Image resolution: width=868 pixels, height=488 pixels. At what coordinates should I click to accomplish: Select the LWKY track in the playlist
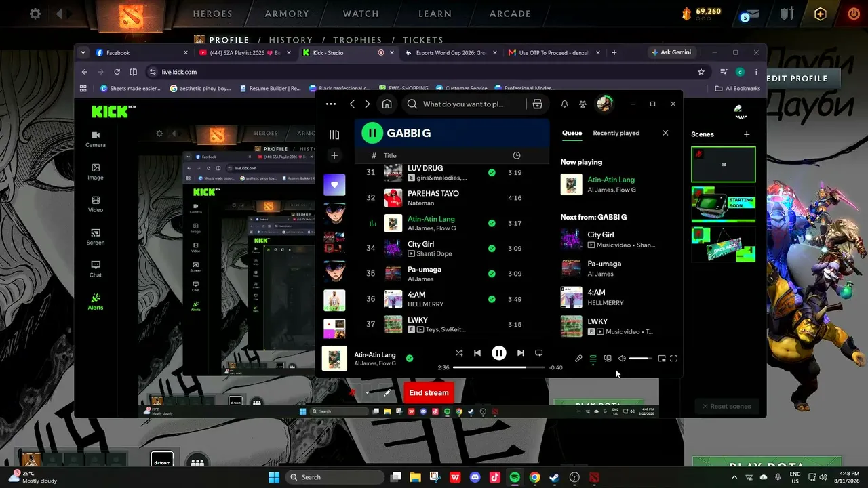(x=452, y=324)
